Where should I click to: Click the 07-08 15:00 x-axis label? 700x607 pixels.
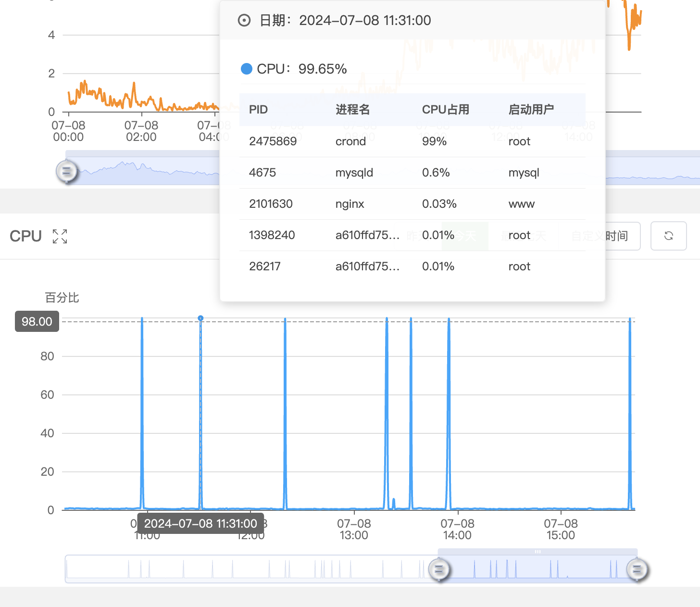(x=561, y=529)
